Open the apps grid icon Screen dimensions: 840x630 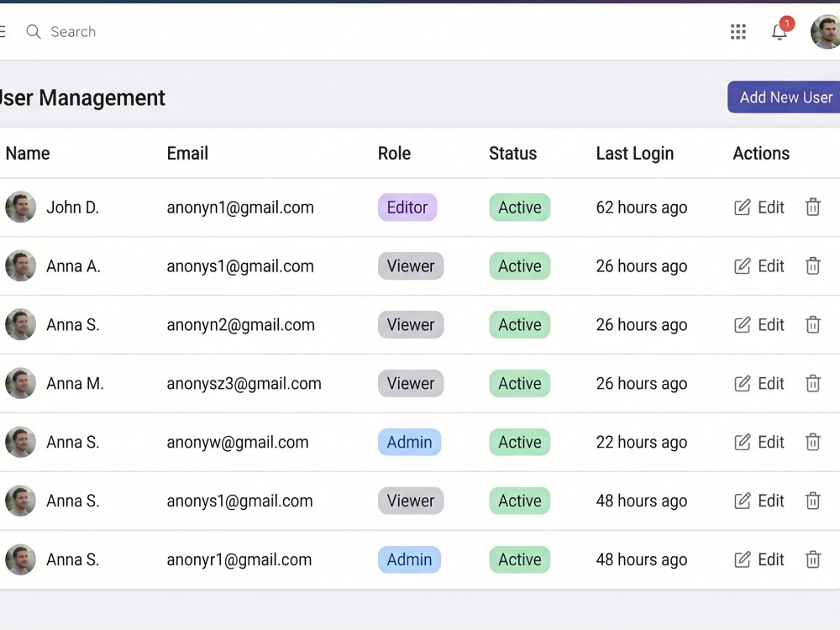click(738, 32)
